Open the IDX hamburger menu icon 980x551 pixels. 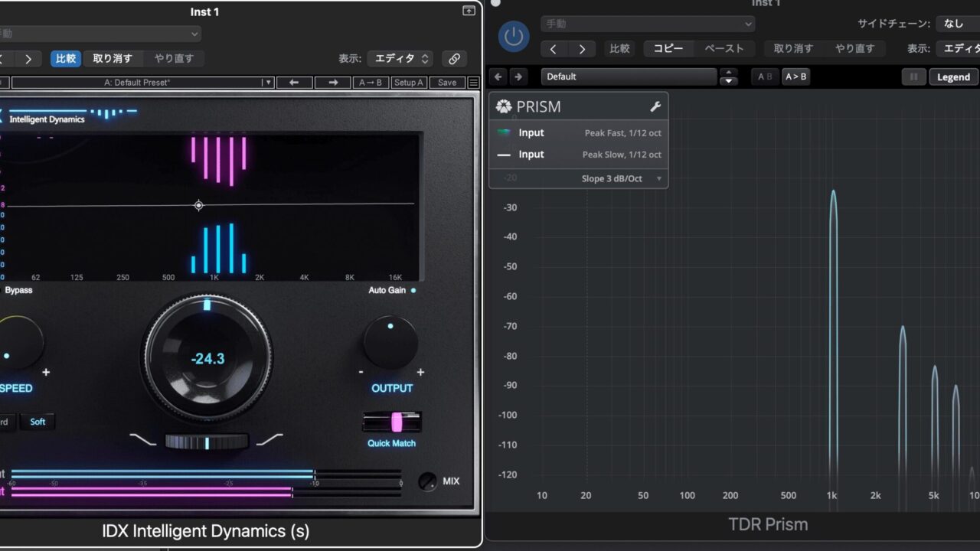pyautogui.click(x=473, y=83)
